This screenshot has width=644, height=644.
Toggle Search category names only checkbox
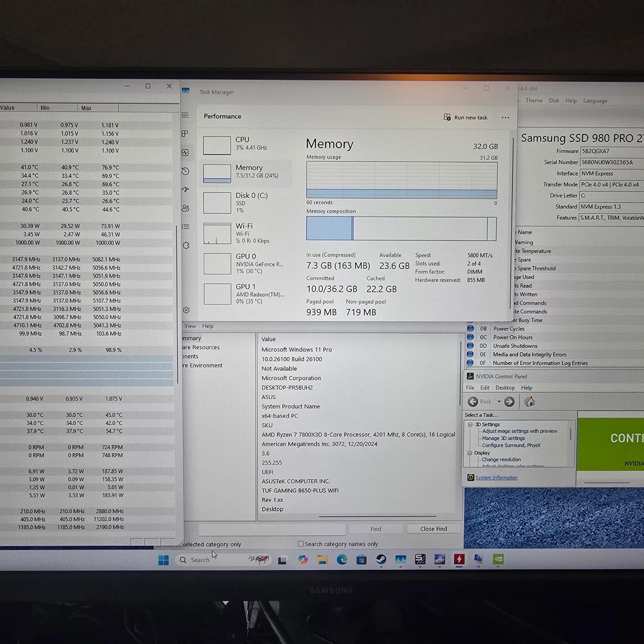[300, 544]
